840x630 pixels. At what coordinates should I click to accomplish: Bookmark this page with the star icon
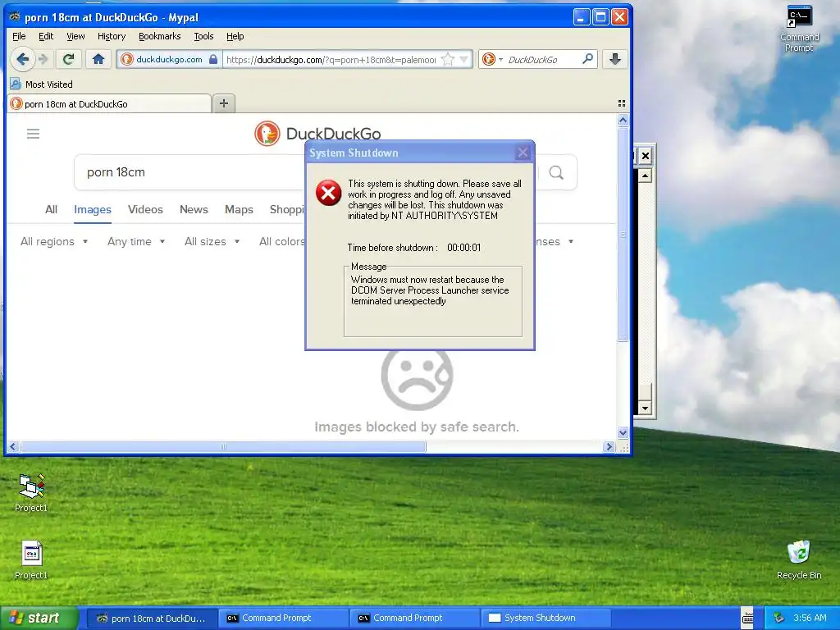[x=447, y=59]
